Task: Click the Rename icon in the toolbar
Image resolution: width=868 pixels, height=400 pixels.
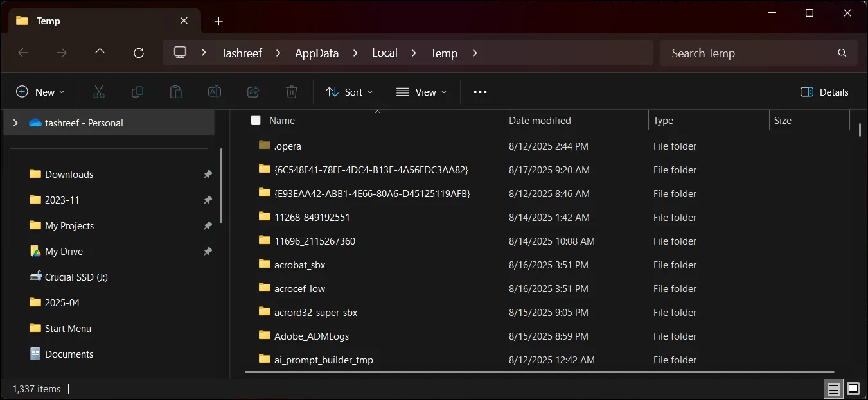Action: [x=215, y=92]
